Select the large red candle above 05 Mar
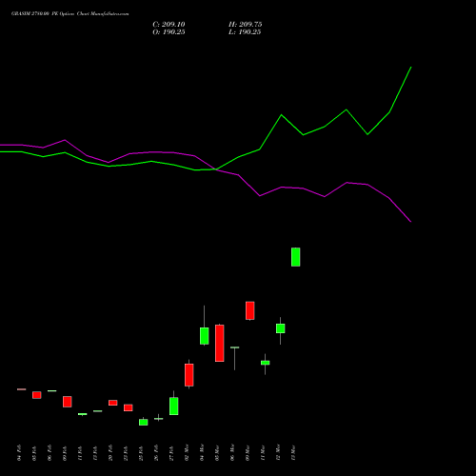 220,343
